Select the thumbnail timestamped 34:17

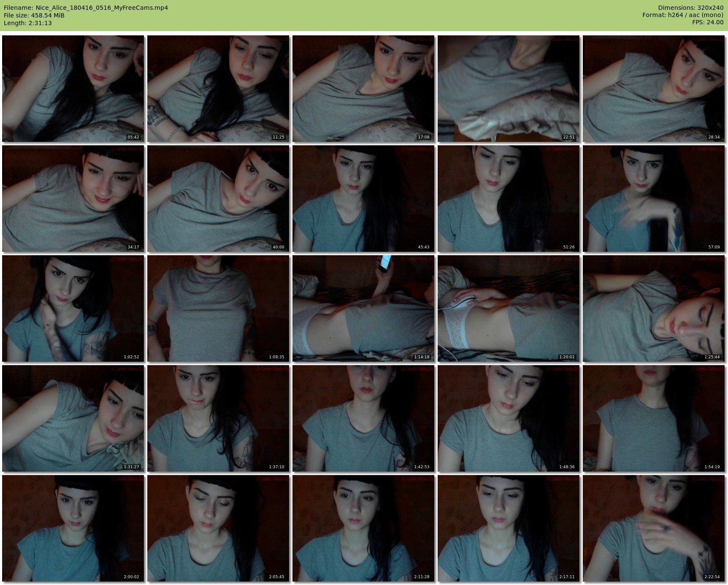click(x=73, y=199)
